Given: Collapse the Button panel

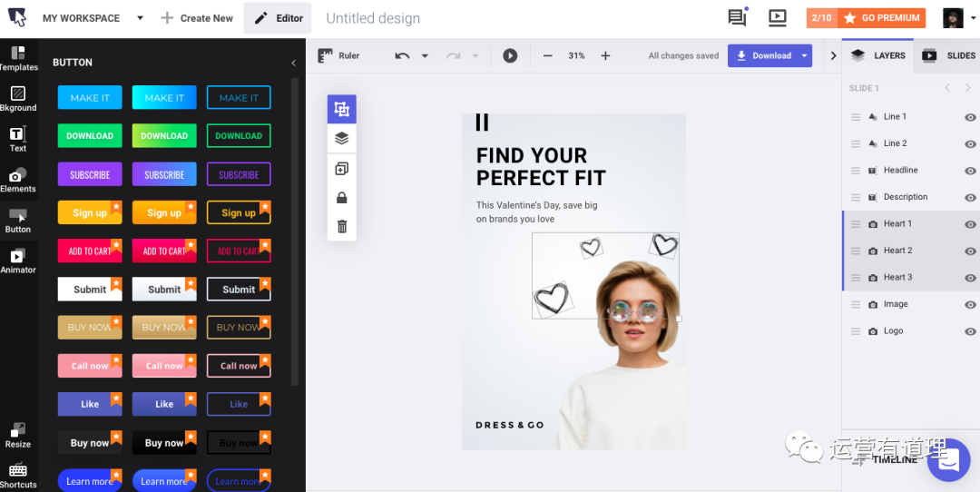Looking at the screenshot, I should (293, 63).
